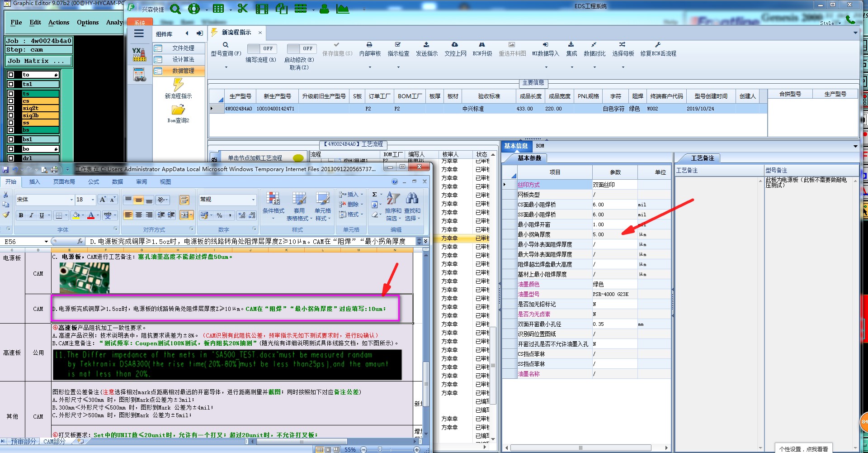Open the File menu in Graphic Editor
Viewport: 868px width, 453px height.
click(16, 22)
